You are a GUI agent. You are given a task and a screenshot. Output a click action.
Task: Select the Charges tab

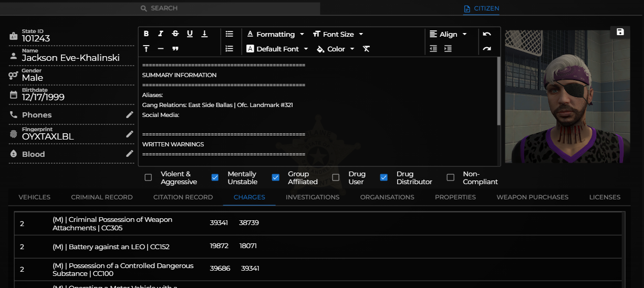tap(250, 197)
